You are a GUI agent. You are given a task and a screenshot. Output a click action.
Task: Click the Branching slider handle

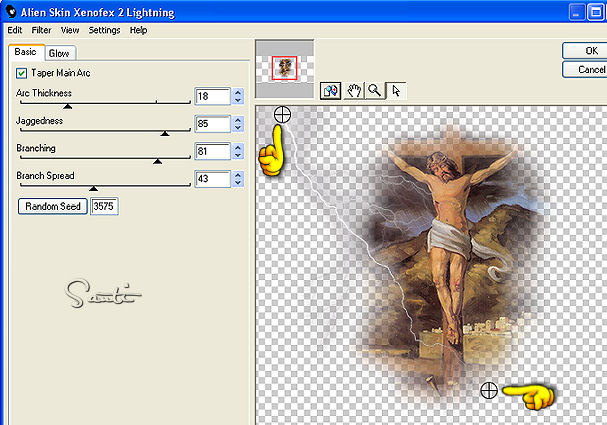point(157,161)
